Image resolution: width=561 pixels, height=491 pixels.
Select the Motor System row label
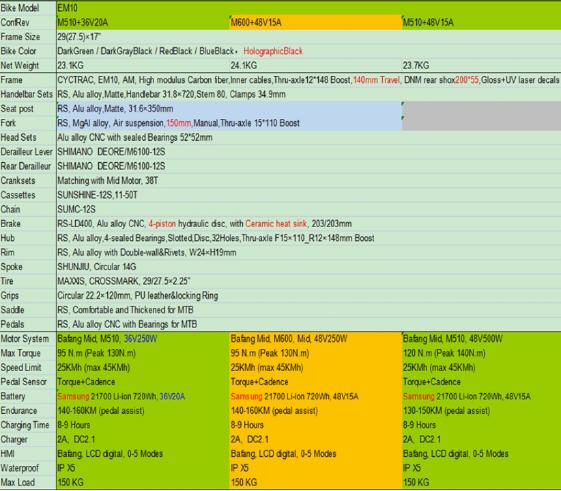tap(28, 339)
